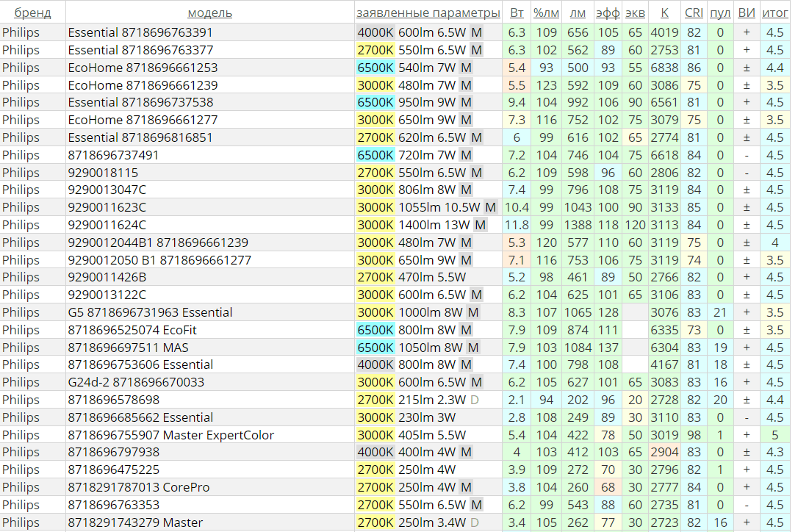
Task: Click lumen value 1065
Action: (578, 312)
